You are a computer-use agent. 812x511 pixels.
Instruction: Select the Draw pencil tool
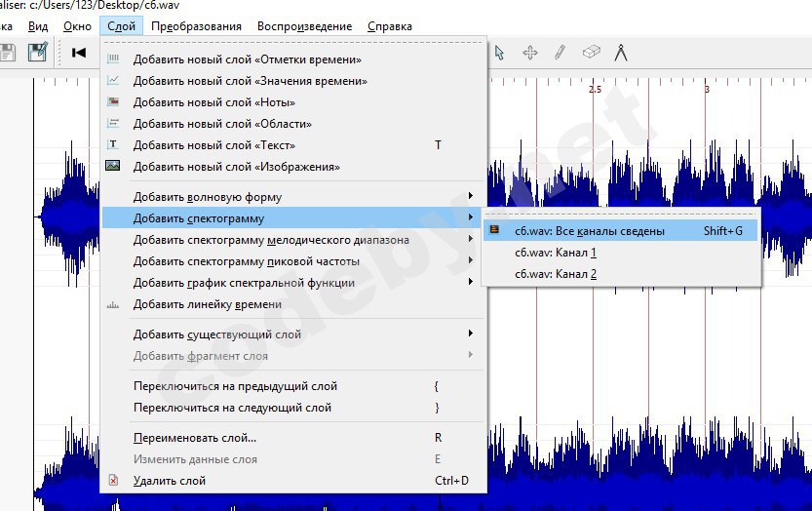tap(560, 53)
